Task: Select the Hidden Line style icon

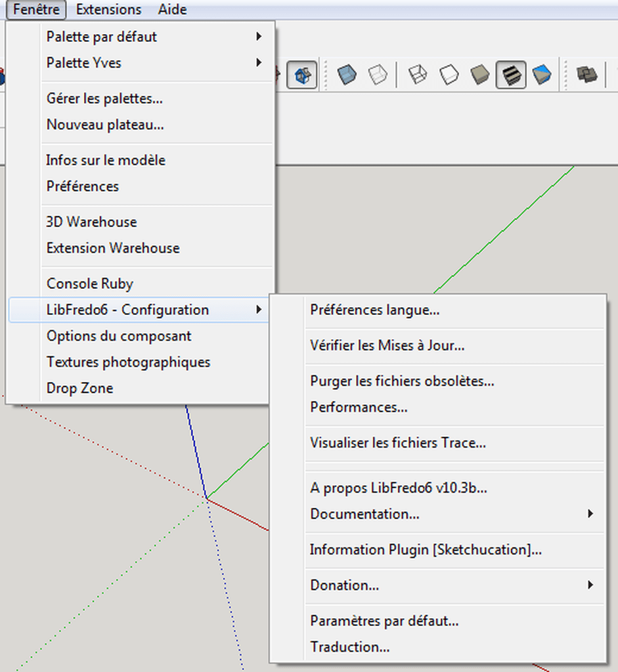Action: pos(449,75)
